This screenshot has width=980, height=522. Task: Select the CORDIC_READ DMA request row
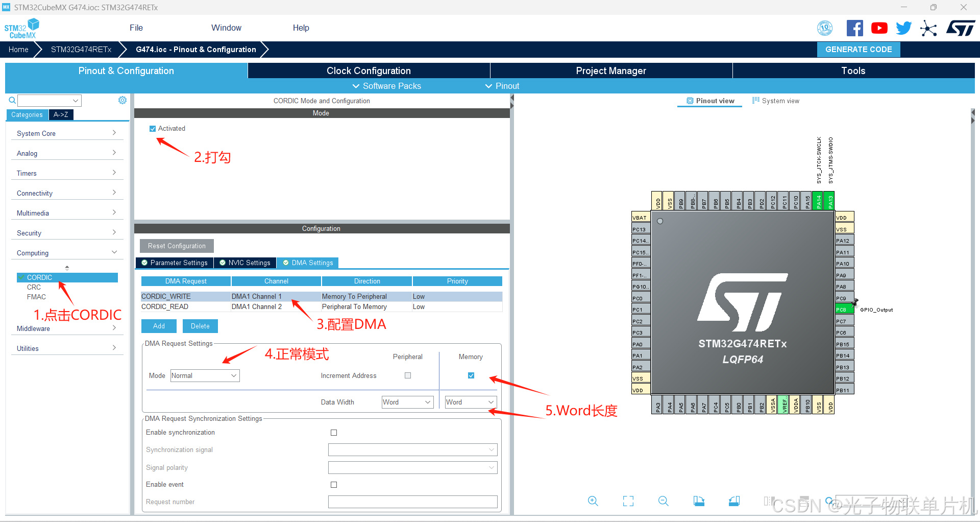322,306
